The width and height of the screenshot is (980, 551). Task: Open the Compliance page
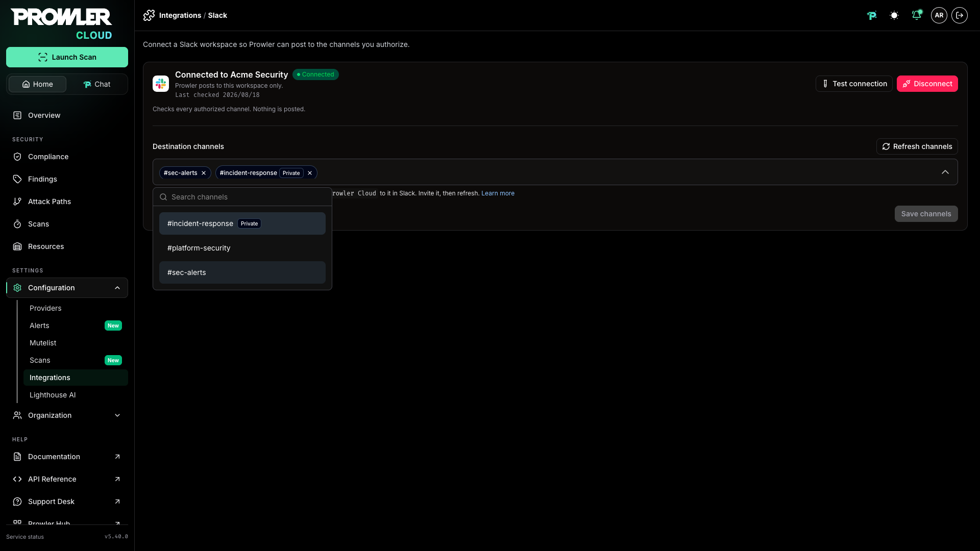[x=67, y=157]
